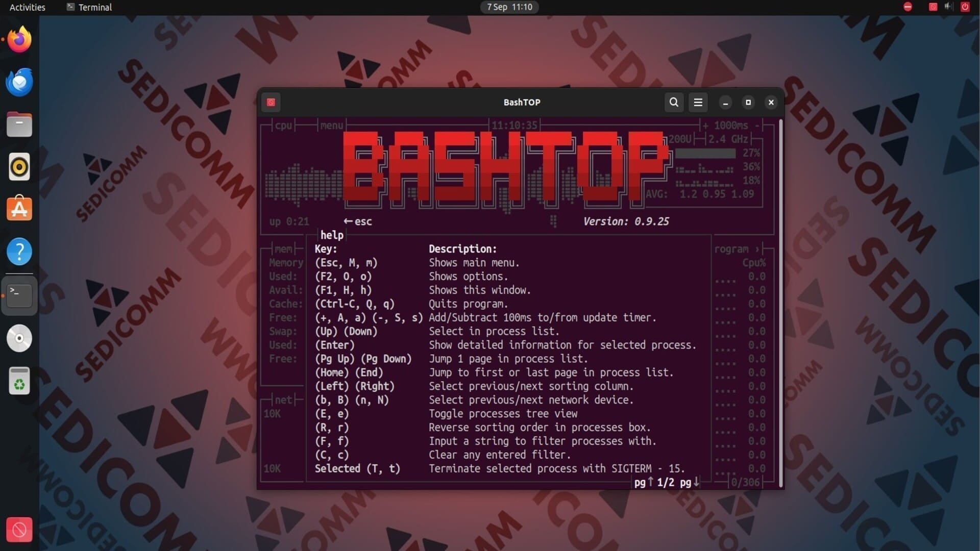
Task: Click the menu label in cpu box
Action: (x=331, y=126)
